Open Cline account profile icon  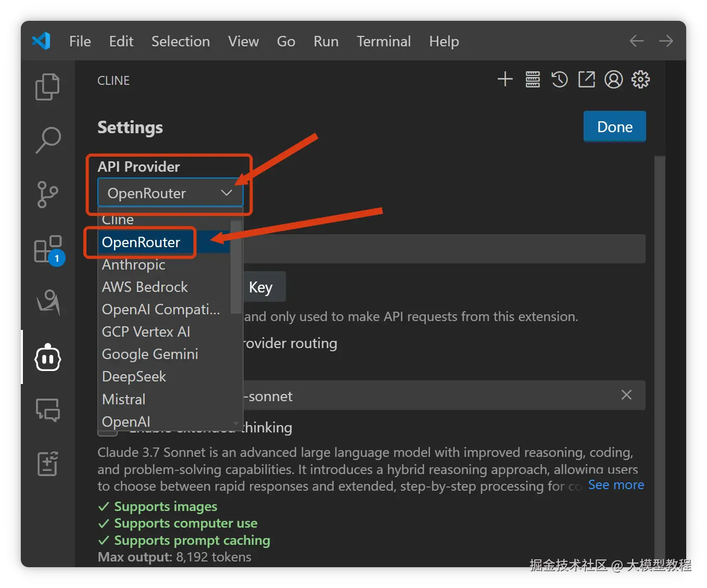pyautogui.click(x=613, y=80)
